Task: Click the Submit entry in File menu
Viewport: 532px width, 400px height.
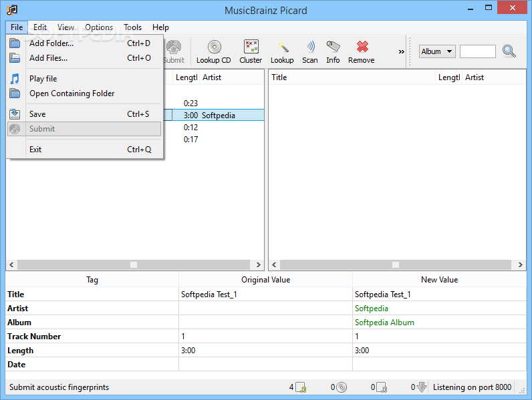Action: tap(84, 129)
